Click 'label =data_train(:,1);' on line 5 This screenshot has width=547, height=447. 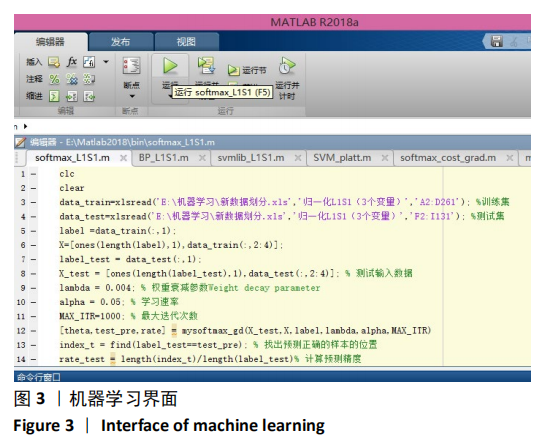[x=118, y=231]
